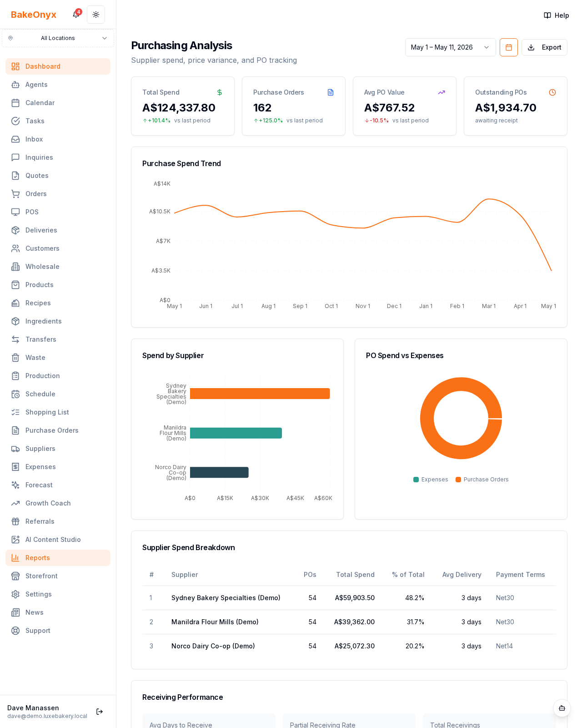Click the A$59,903.50 total spend cell
This screenshot has width=582, height=728.
355,598
